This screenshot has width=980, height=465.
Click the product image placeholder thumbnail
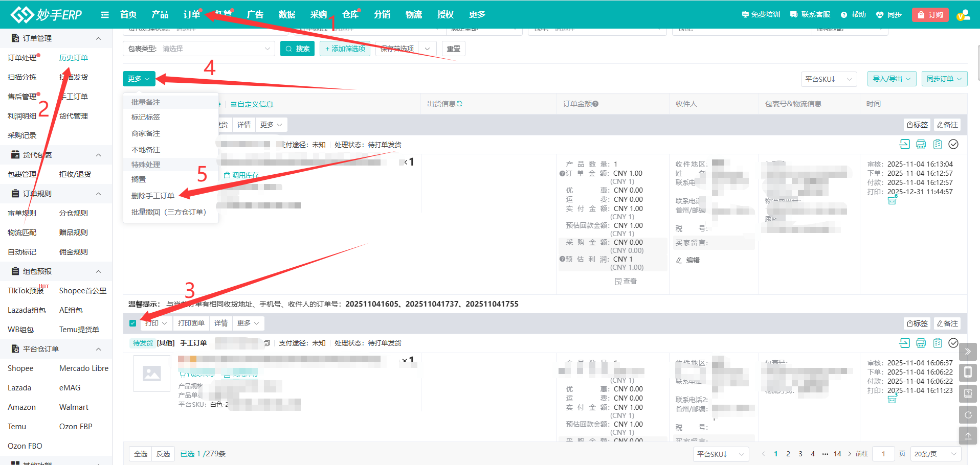pos(152,374)
